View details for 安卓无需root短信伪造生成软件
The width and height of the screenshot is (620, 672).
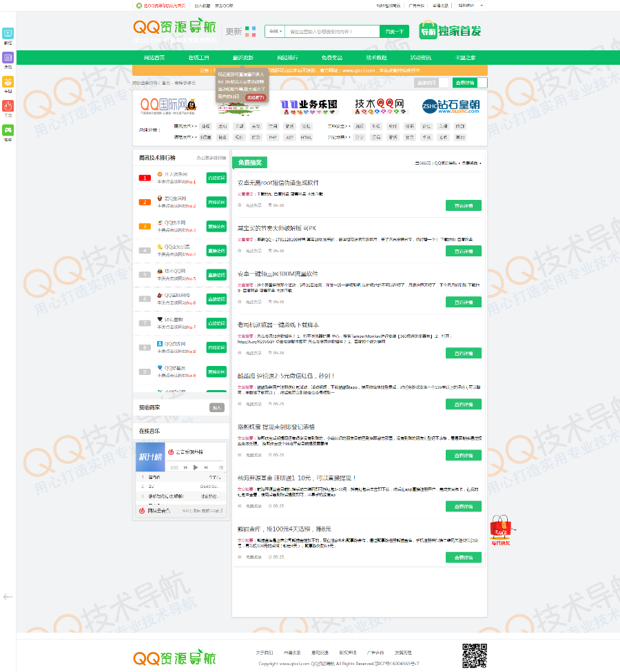click(x=464, y=205)
